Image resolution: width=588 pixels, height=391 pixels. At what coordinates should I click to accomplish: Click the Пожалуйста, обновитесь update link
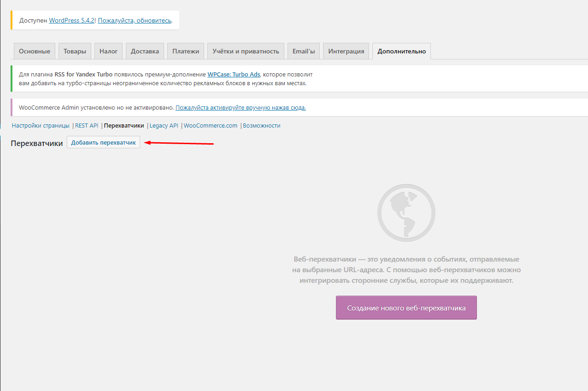(x=135, y=21)
